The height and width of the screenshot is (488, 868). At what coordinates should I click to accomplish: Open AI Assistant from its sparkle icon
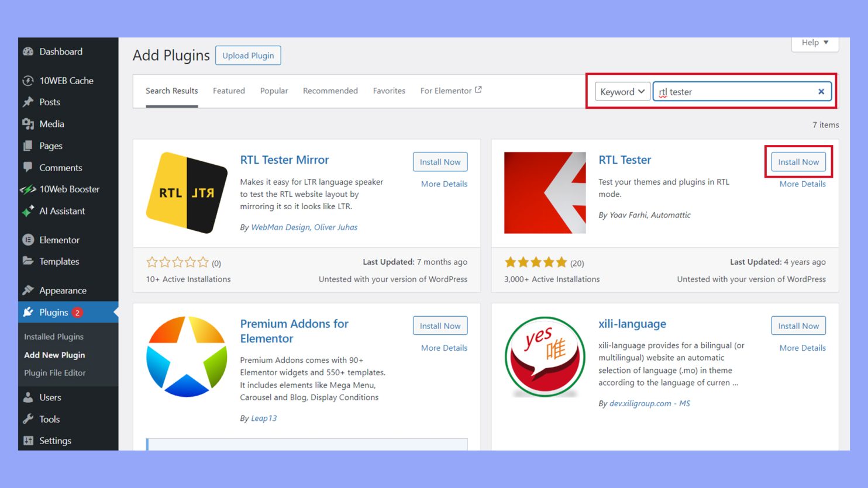click(x=28, y=211)
